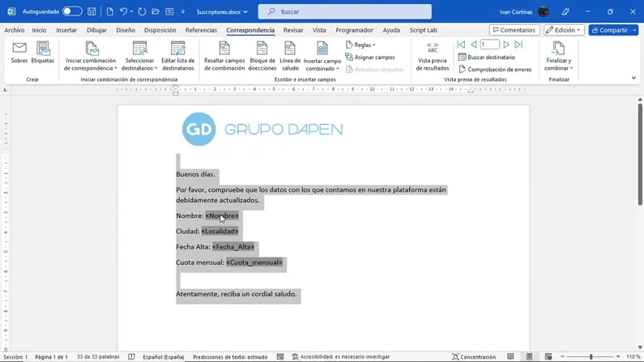Toggle Vista previa de resultados
This screenshot has width=644, height=362.
pos(432,57)
